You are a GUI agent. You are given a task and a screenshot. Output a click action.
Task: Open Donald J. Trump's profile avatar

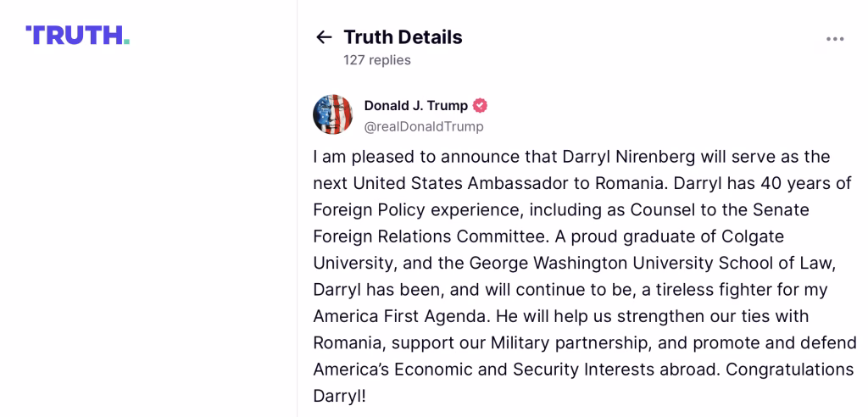point(332,114)
